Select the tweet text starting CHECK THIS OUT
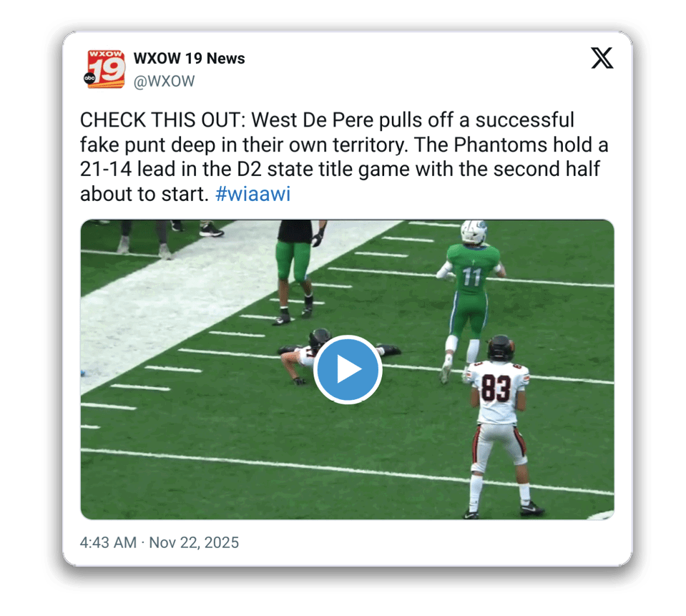Image resolution: width=686 pixels, height=616 pixels. click(x=344, y=157)
